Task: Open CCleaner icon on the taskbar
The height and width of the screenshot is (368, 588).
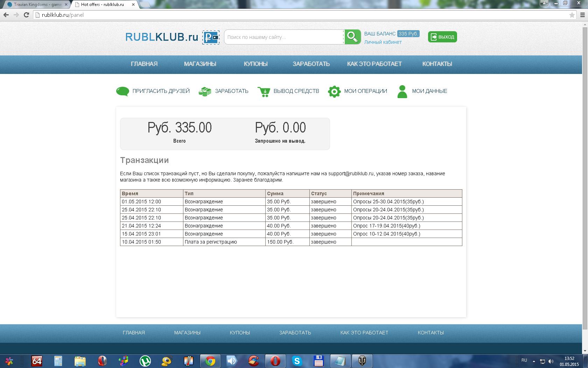Action: pos(254,361)
